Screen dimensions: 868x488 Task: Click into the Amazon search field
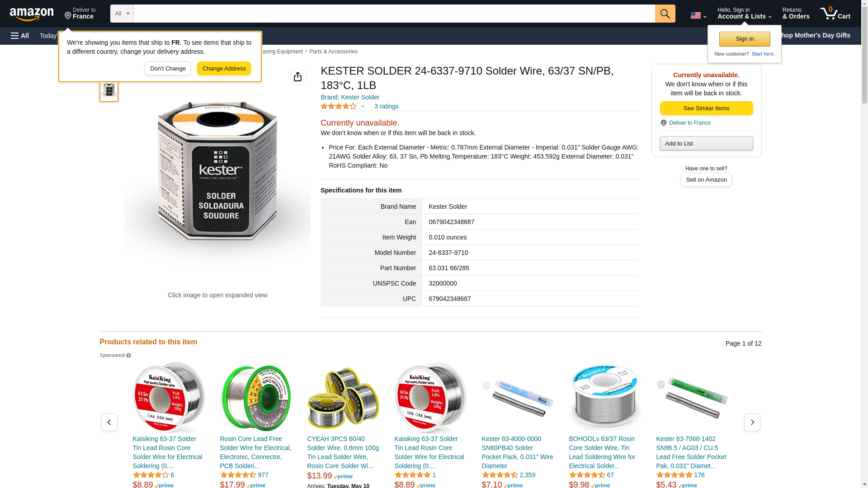tap(394, 14)
